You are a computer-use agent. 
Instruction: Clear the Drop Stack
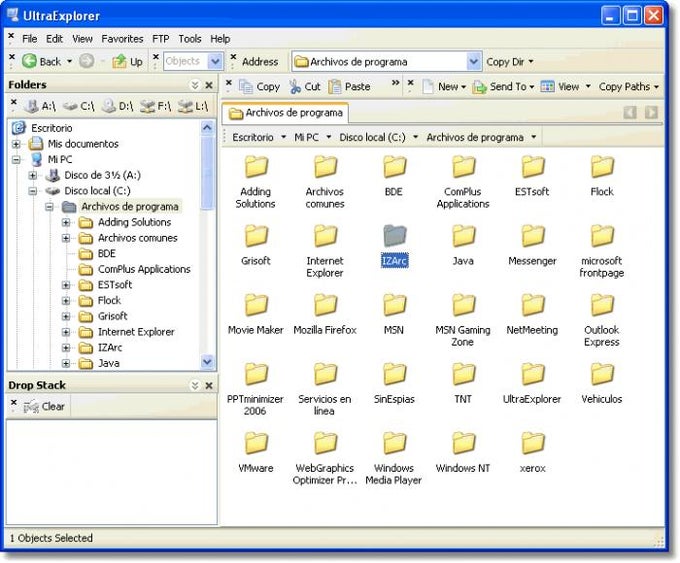coord(44,406)
